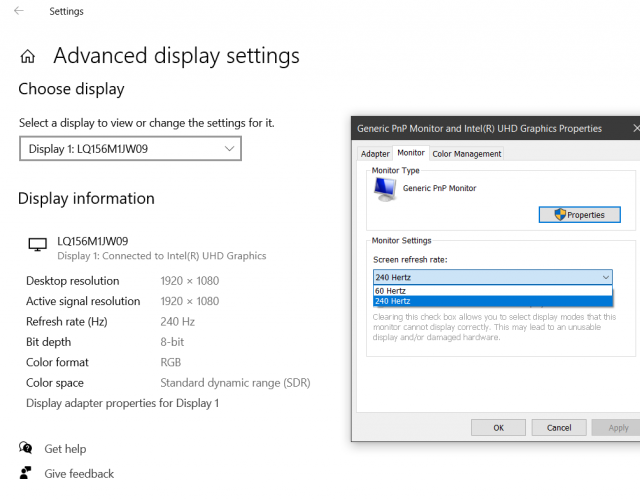The width and height of the screenshot is (640, 500).
Task: Switch to the Adapter tab
Action: tap(375, 154)
